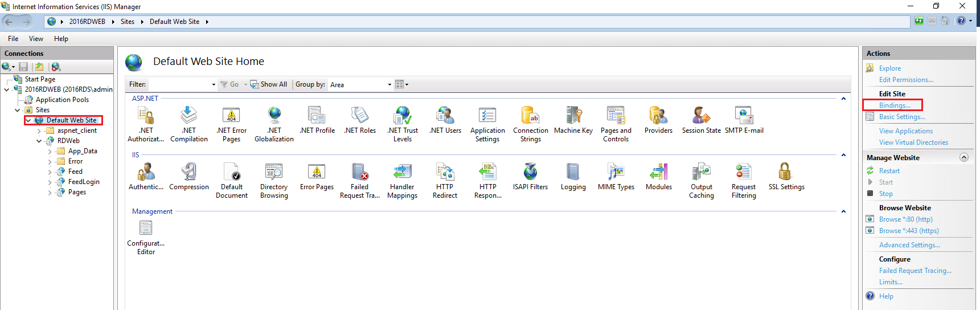Open the View menu
Viewport: 980px width, 310px height.
(x=36, y=39)
